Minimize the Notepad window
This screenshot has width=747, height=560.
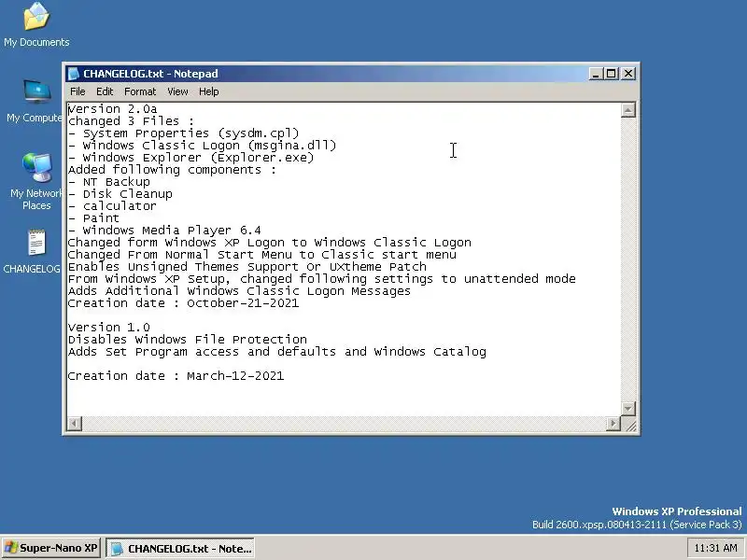click(x=596, y=74)
